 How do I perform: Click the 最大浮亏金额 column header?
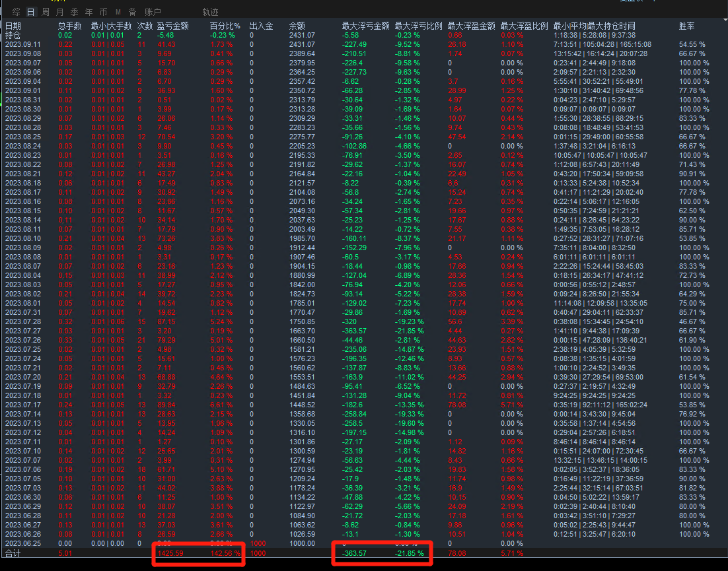point(365,26)
